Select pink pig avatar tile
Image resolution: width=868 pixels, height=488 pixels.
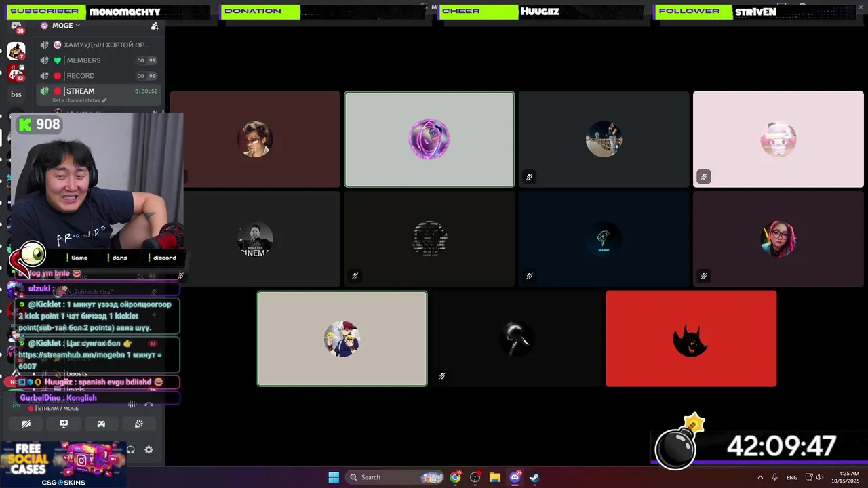point(778,139)
